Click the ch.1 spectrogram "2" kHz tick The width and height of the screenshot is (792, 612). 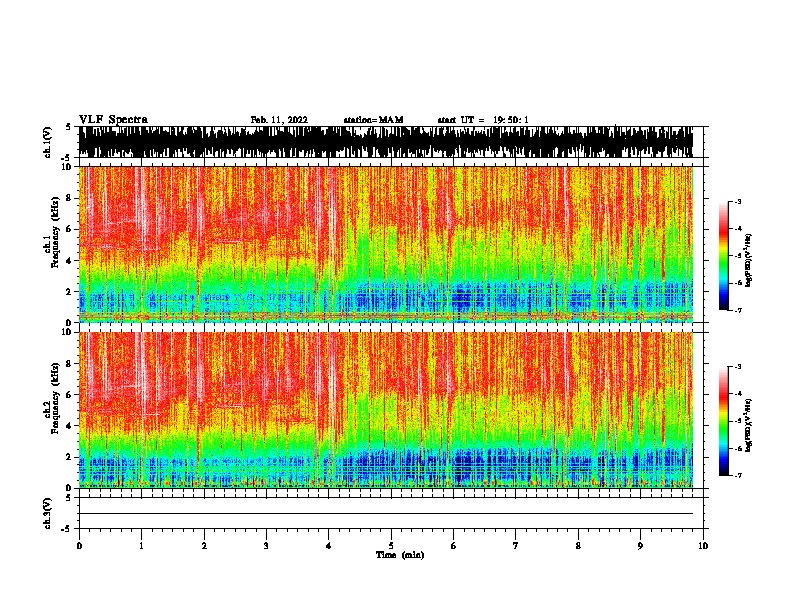(x=70, y=291)
